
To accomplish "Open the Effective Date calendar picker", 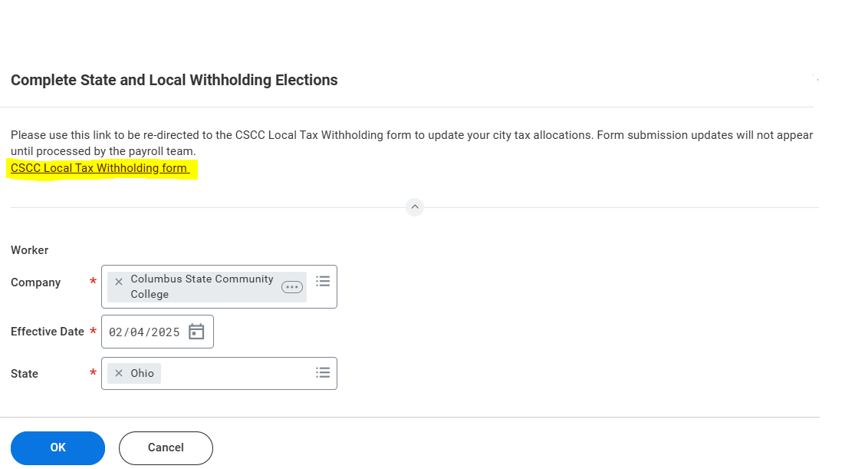I will [197, 332].
